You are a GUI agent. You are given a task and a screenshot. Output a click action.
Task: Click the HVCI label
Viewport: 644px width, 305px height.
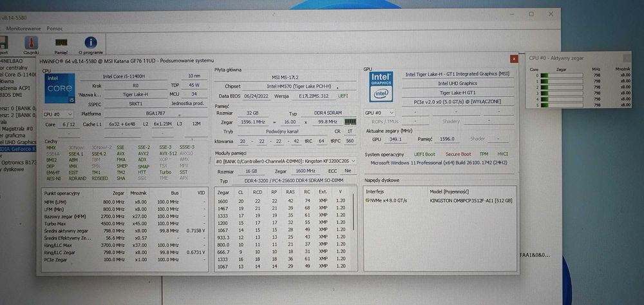tap(503, 154)
